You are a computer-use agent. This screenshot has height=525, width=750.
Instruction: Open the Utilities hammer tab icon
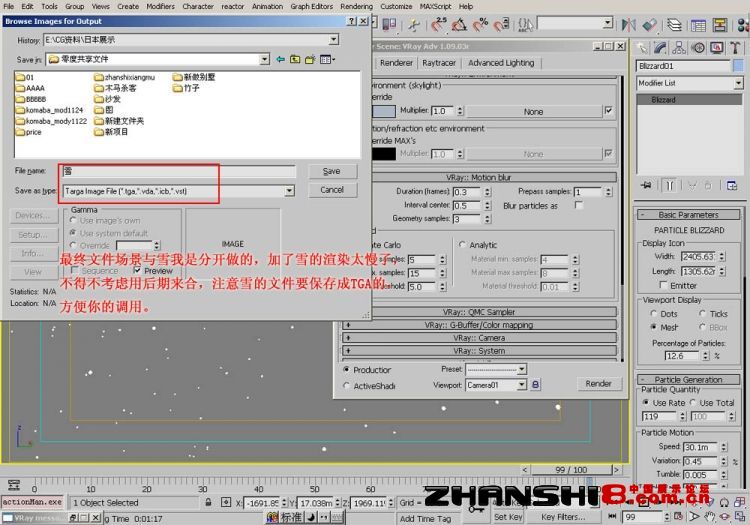tap(735, 47)
